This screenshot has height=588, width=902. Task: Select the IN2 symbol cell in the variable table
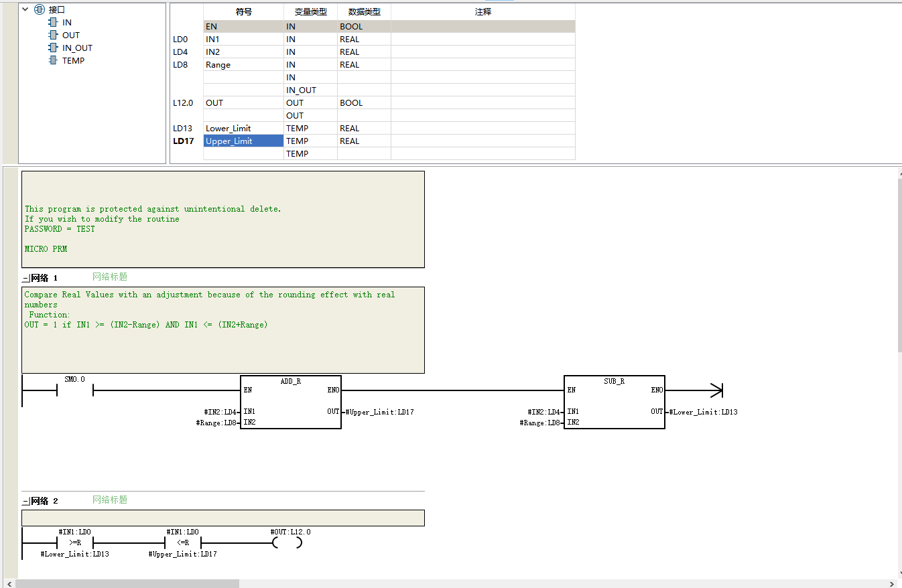243,52
